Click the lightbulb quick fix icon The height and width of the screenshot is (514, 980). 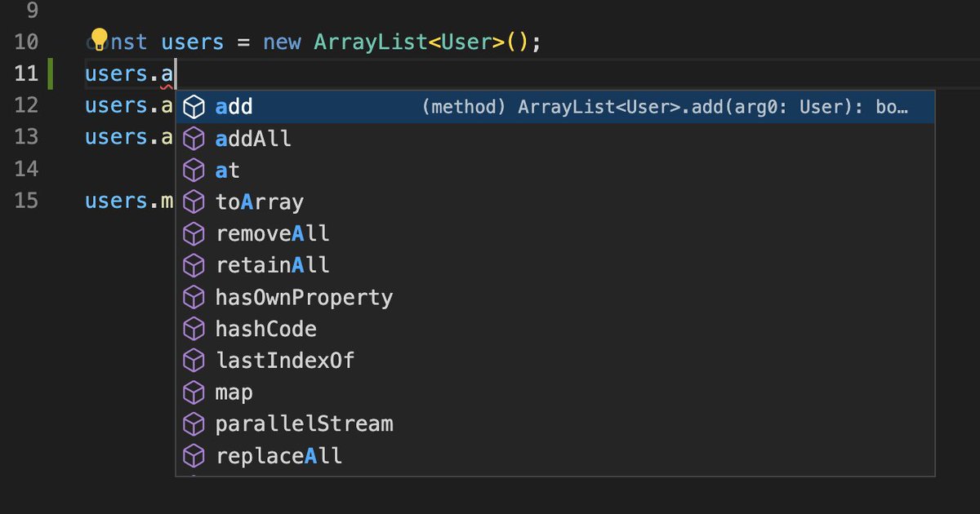pos(99,37)
